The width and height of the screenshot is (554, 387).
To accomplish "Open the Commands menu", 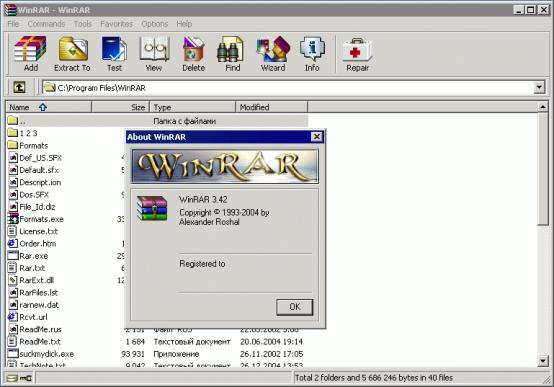I will (46, 24).
